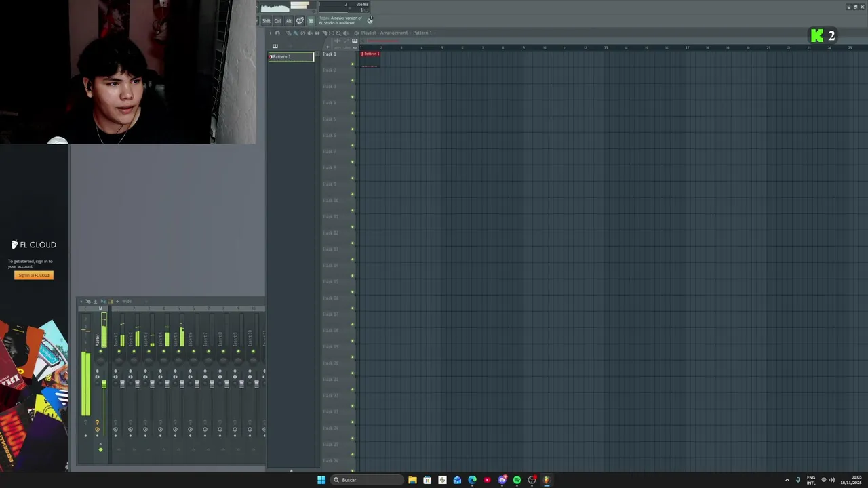This screenshot has height=488, width=868.
Task: Open the shop cart icon
Action: coord(311,20)
